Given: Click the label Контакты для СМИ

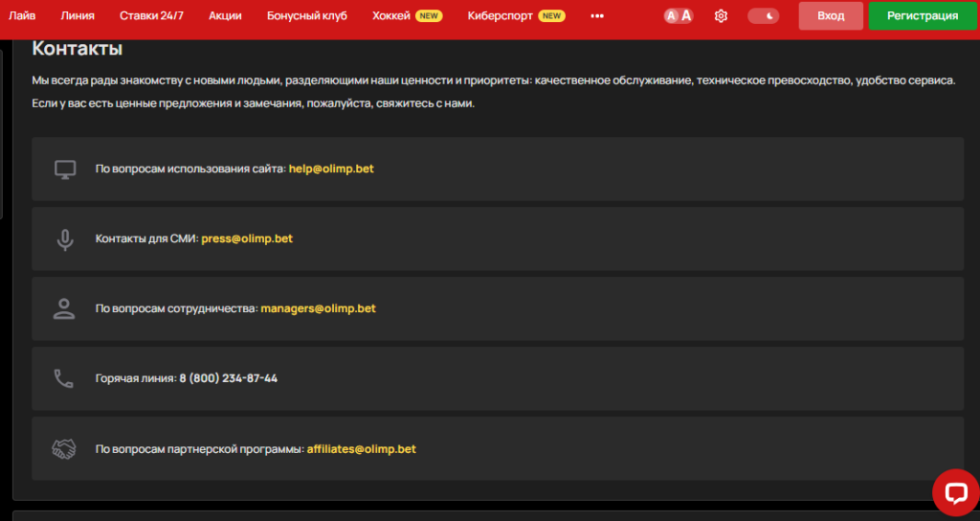Looking at the screenshot, I should coord(146,238).
